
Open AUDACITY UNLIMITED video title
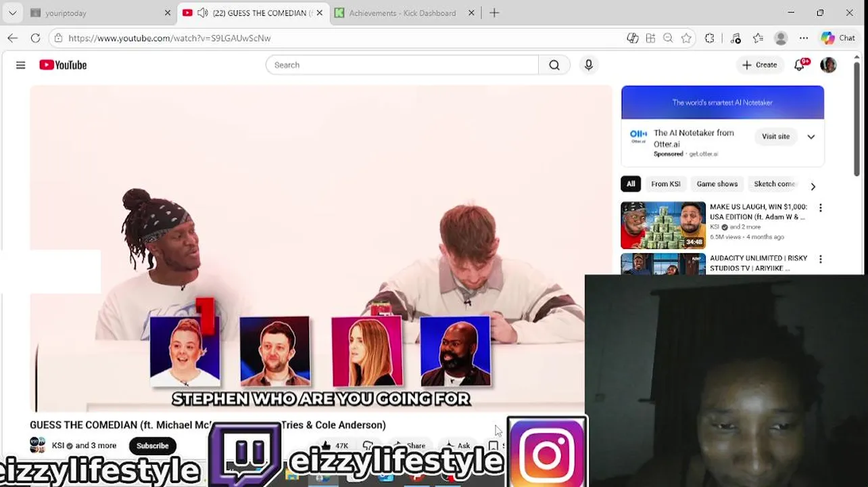coord(758,263)
